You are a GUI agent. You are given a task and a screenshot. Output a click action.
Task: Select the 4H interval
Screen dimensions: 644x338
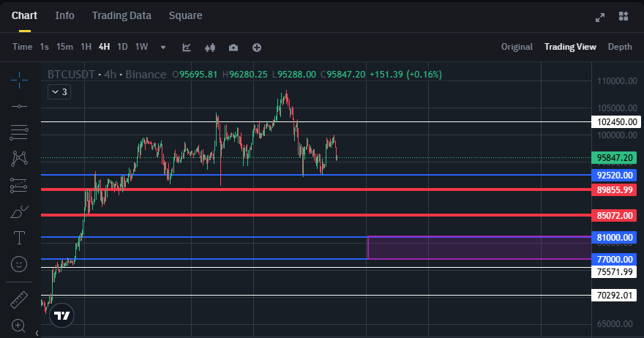(x=105, y=47)
